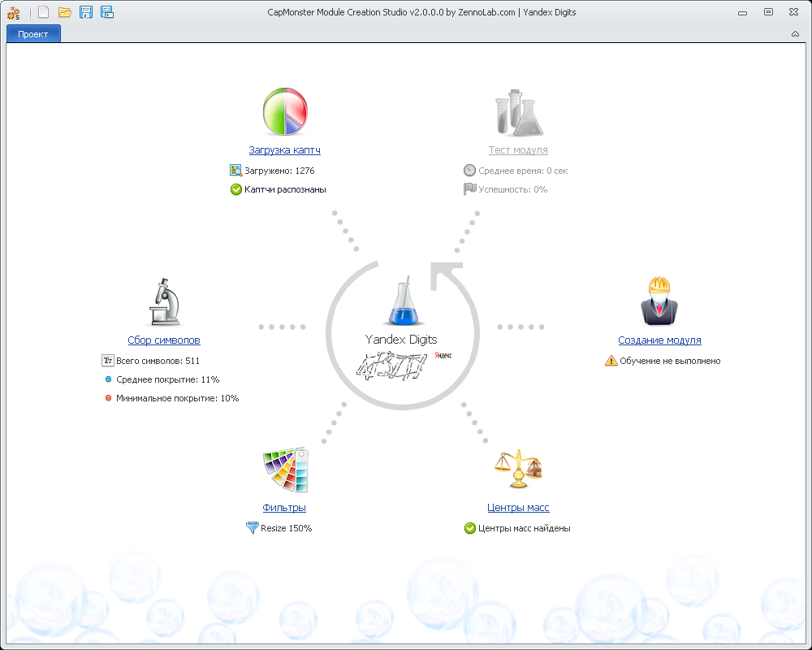The height and width of the screenshot is (650, 812).
Task: Switch to the Проект tab
Action: (x=33, y=34)
